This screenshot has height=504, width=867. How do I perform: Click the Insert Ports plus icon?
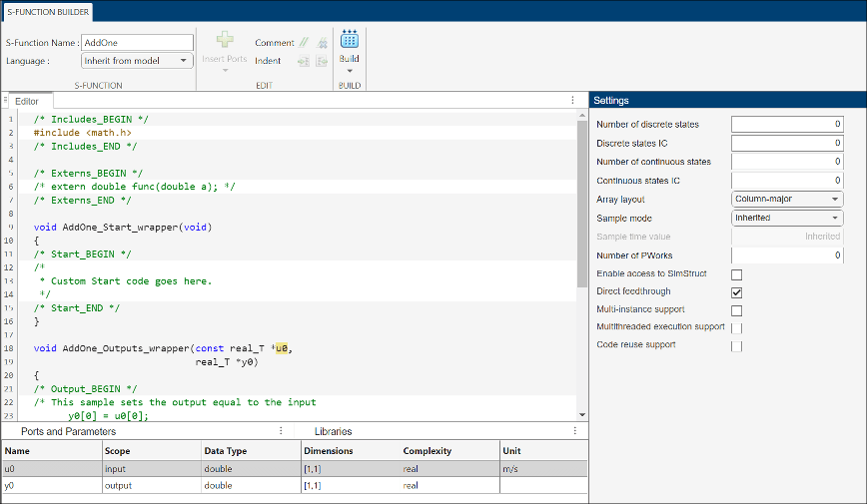(225, 39)
